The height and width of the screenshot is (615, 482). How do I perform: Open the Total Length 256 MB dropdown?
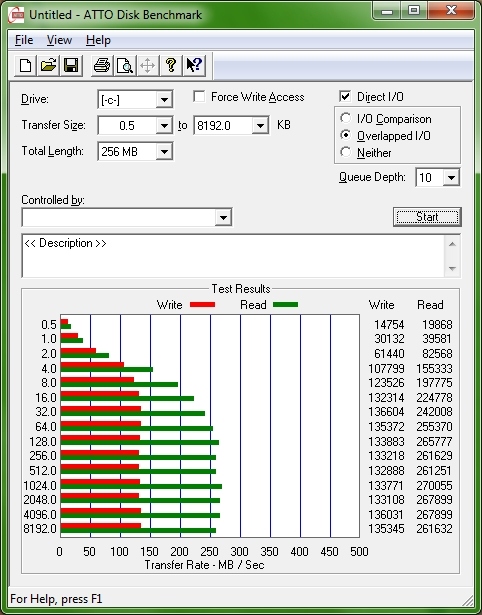[x=164, y=151]
